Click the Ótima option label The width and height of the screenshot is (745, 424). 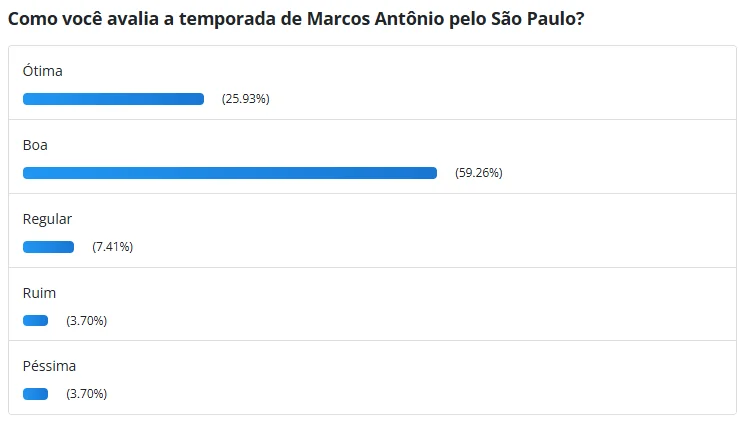43,71
